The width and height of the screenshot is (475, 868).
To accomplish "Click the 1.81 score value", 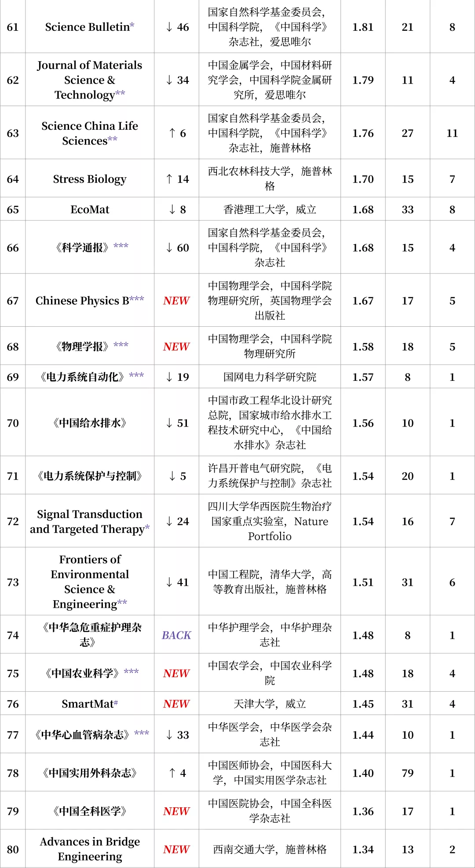I will click(x=363, y=27).
